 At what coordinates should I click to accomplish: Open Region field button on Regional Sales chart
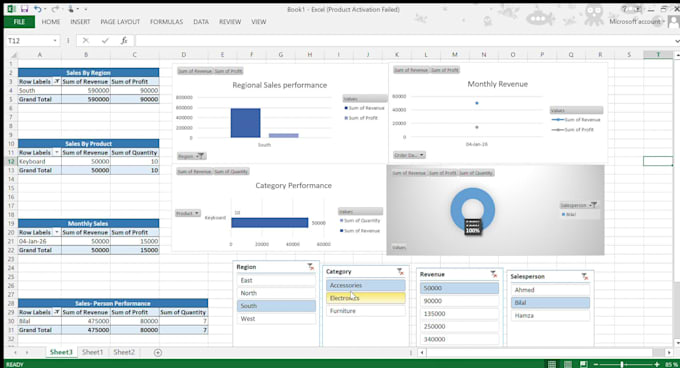click(x=191, y=156)
